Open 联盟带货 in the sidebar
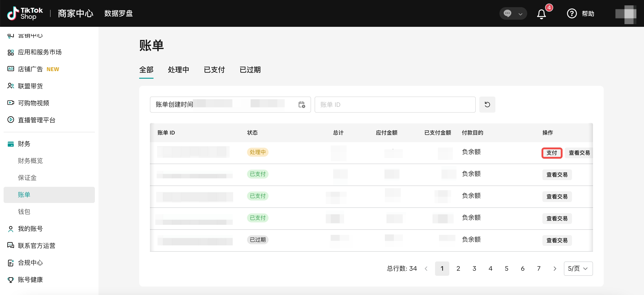The width and height of the screenshot is (644, 295). click(x=30, y=86)
